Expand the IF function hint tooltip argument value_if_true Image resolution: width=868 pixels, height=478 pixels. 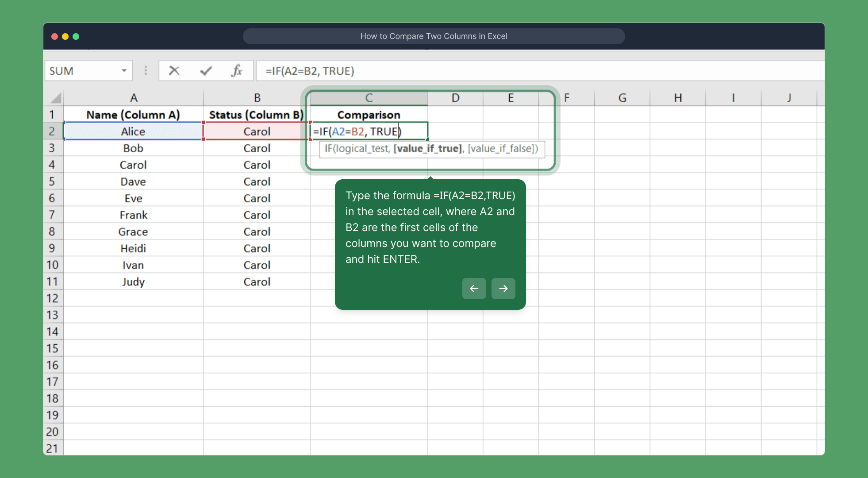(x=427, y=148)
